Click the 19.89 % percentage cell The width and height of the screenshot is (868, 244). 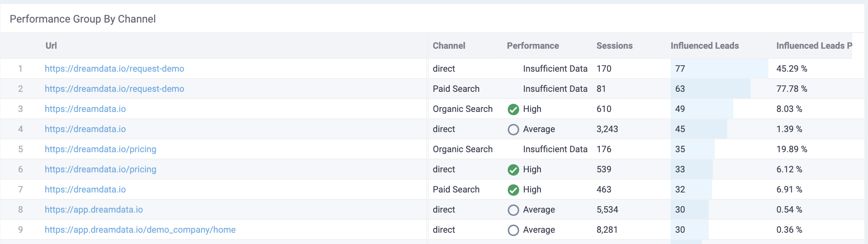click(x=792, y=149)
